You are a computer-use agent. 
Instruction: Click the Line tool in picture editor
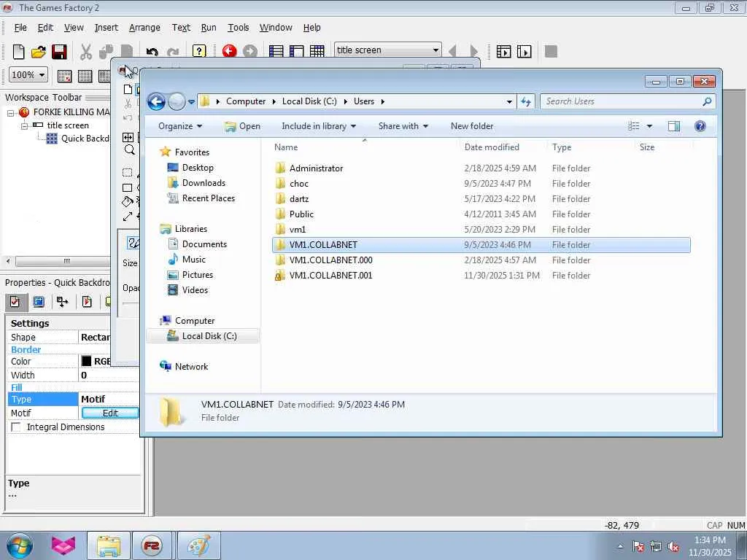(x=127, y=217)
